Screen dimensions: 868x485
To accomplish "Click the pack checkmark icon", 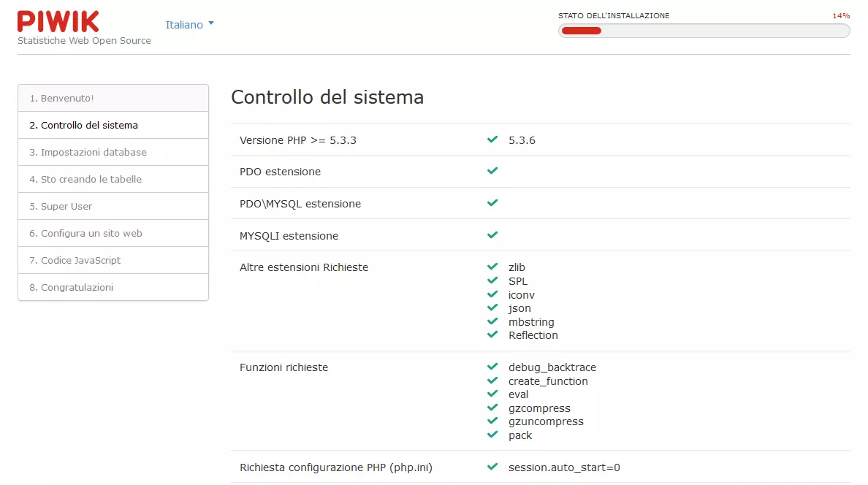I will (492, 435).
